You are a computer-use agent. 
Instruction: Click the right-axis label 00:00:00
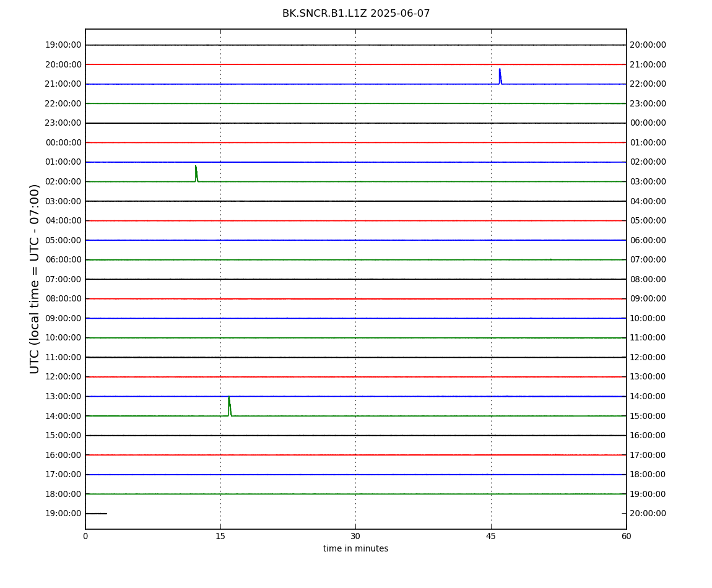click(x=648, y=123)
